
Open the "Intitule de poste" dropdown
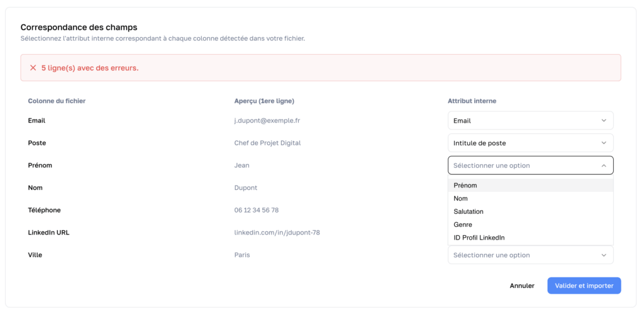coord(530,143)
